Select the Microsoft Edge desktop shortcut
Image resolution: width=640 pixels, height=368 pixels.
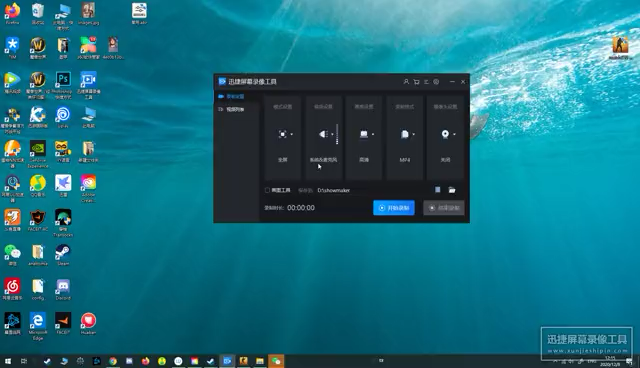[38, 326]
